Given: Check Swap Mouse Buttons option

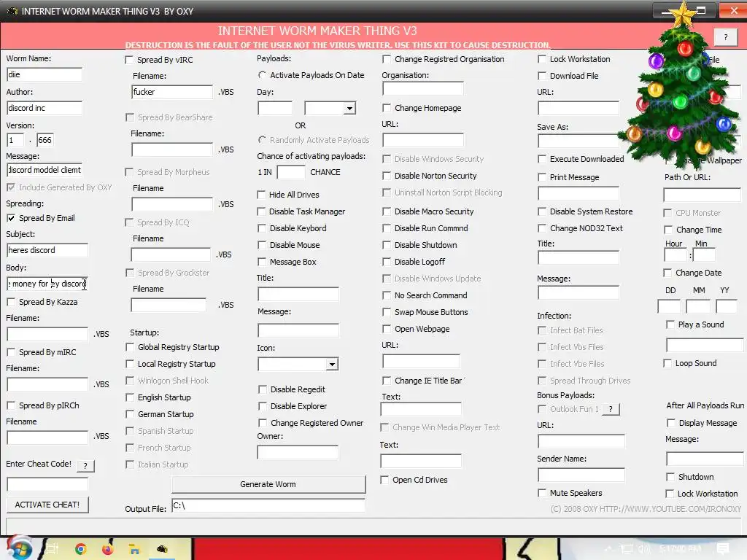Looking at the screenshot, I should coord(387,312).
